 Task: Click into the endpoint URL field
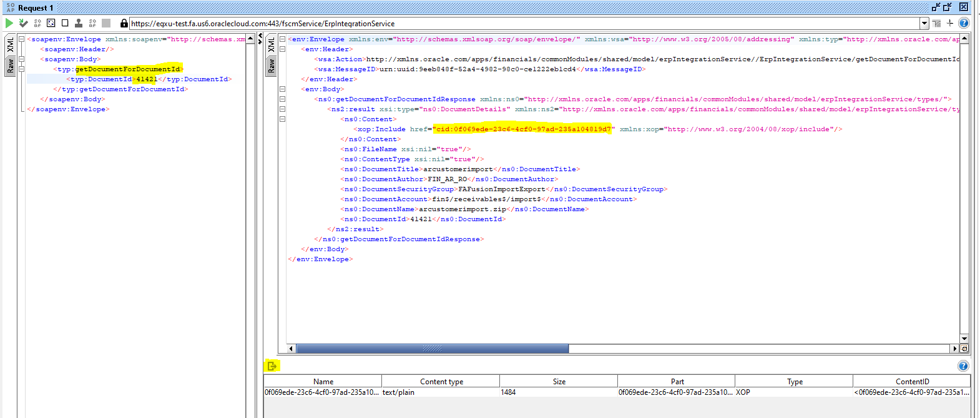(x=524, y=23)
